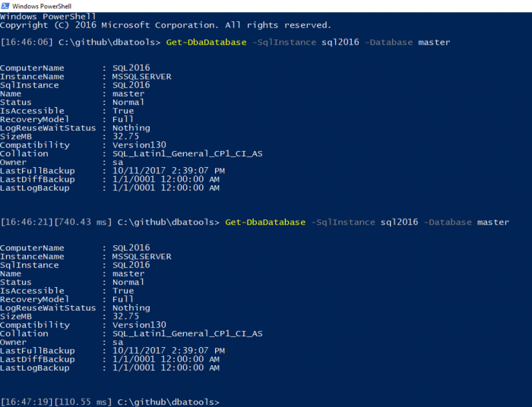The width and height of the screenshot is (532, 407).
Task: Click the Version130 value in the first output
Action: tap(139, 145)
